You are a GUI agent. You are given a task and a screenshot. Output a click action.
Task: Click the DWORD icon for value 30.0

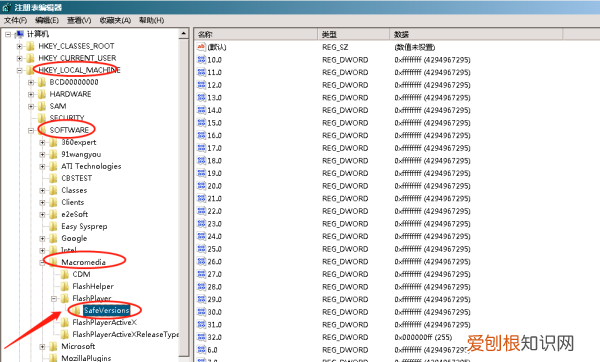click(x=201, y=312)
